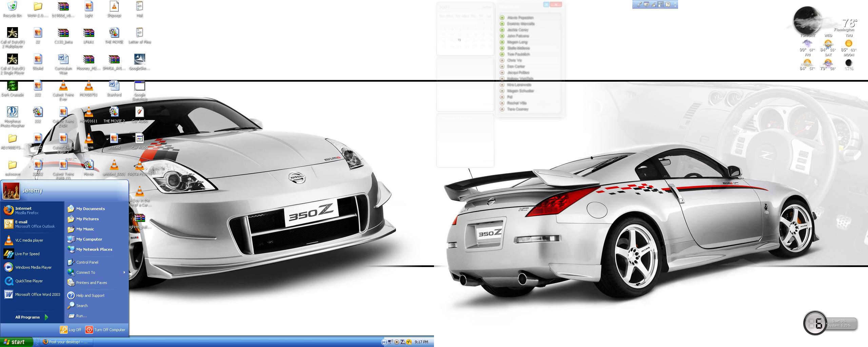Viewport: 868px width, 347px height.
Task: Open My Network Places from Start menu
Action: (x=97, y=249)
